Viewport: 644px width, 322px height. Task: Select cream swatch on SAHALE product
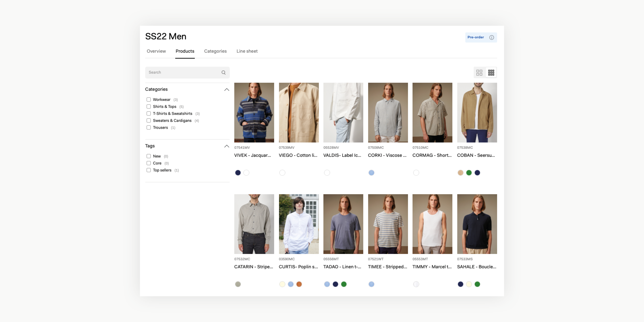(469, 284)
